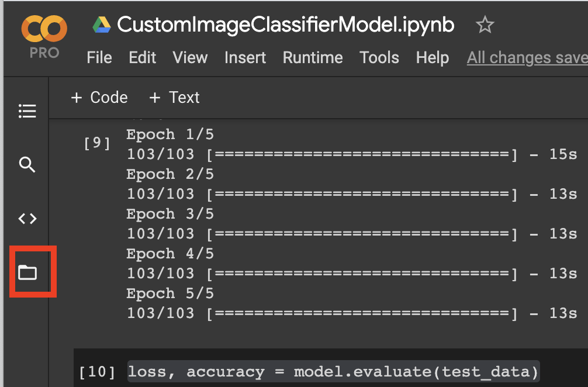This screenshot has width=588, height=387.
Task: Click the Google Drive icon by title
Action: pos(102,25)
